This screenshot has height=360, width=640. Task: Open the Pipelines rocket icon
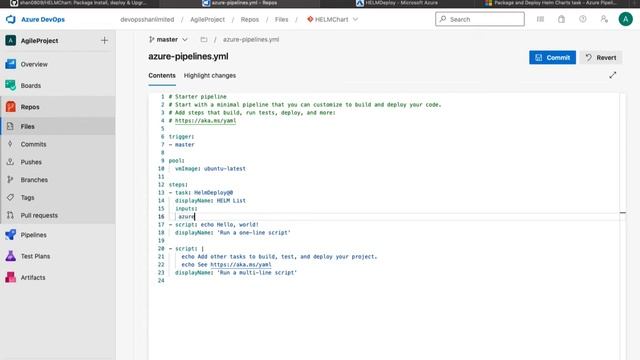[11, 235]
